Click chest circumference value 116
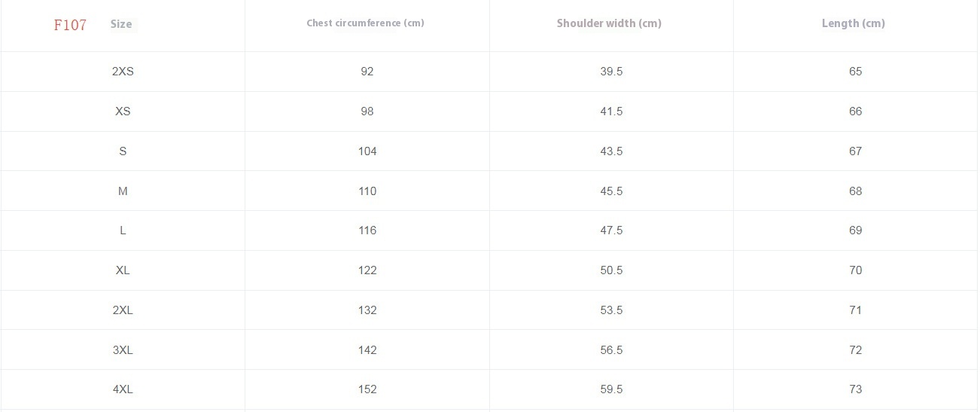980x412 pixels. point(367,230)
